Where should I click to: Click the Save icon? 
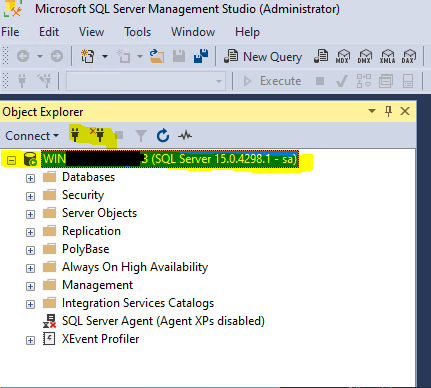pyautogui.click(x=179, y=56)
